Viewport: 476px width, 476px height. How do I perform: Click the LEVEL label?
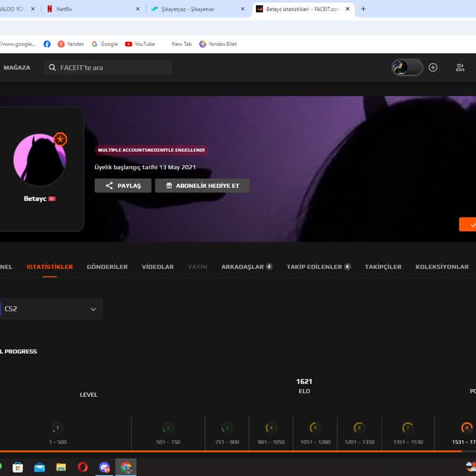coord(89,395)
